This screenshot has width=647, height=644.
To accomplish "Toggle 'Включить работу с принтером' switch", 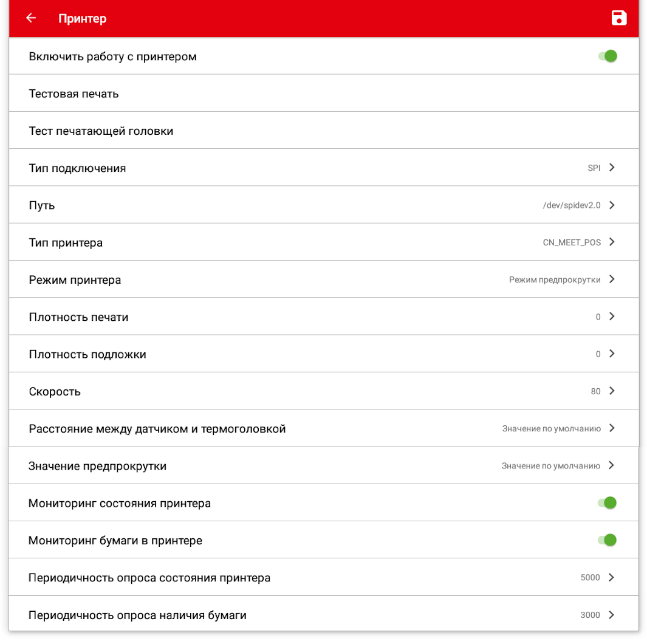I will (x=608, y=57).
